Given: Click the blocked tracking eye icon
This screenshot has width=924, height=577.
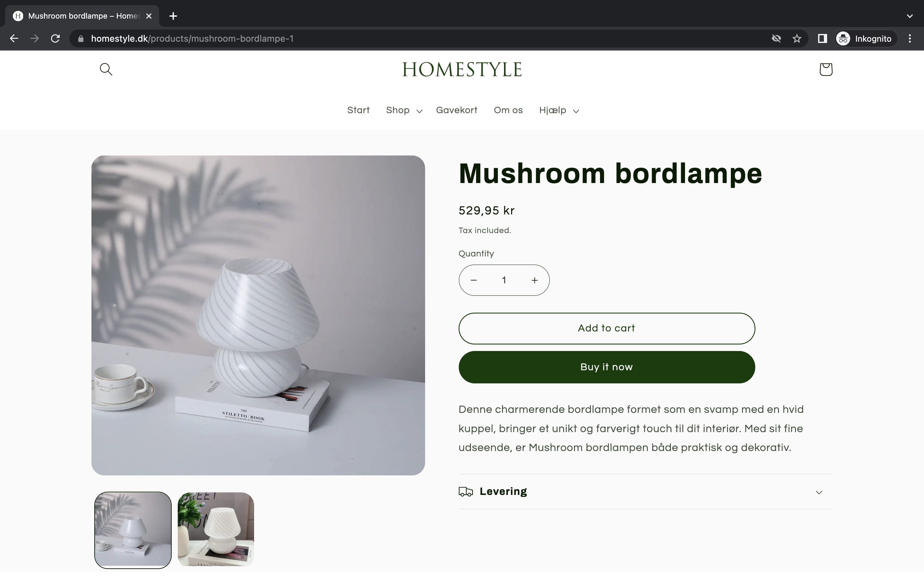Looking at the screenshot, I should (776, 38).
